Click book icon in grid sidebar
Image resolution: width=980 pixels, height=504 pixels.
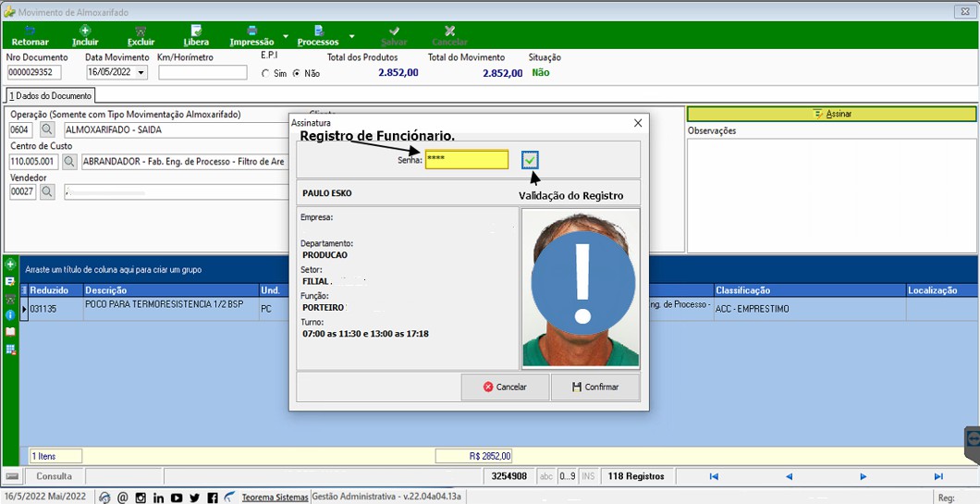[x=10, y=332]
